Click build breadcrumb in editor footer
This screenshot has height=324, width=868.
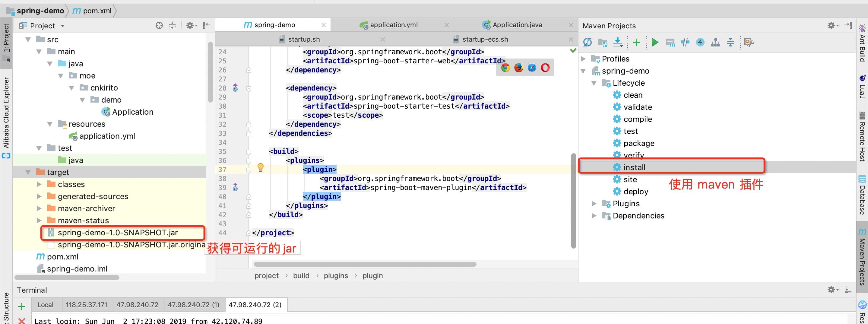tap(301, 276)
